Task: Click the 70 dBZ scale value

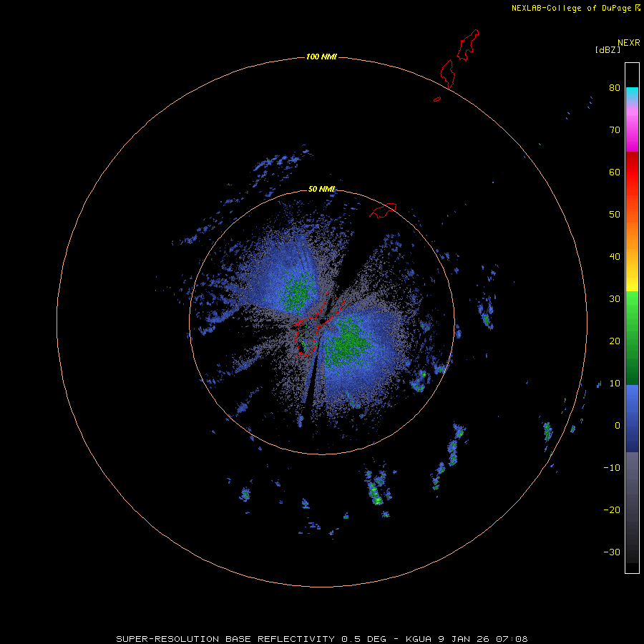Action: pyautogui.click(x=615, y=130)
